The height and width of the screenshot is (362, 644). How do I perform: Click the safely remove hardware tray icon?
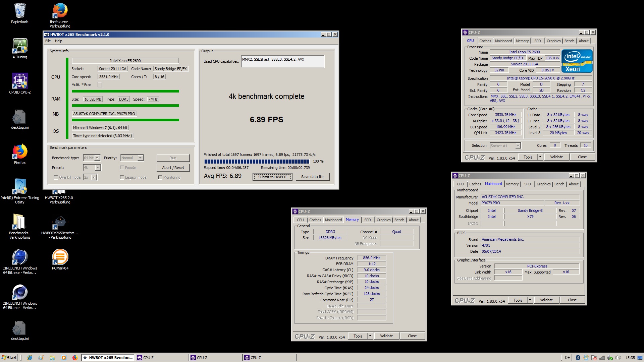[x=610, y=358]
